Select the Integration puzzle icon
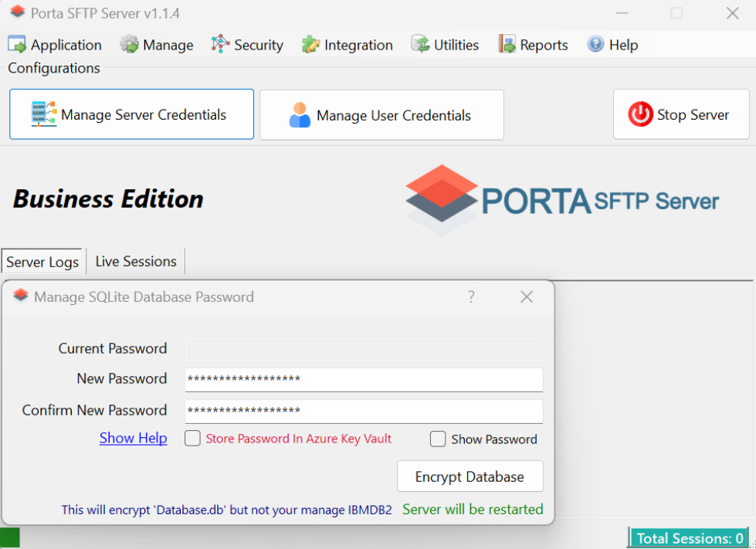Viewport: 756px width, 549px height. coord(310,44)
